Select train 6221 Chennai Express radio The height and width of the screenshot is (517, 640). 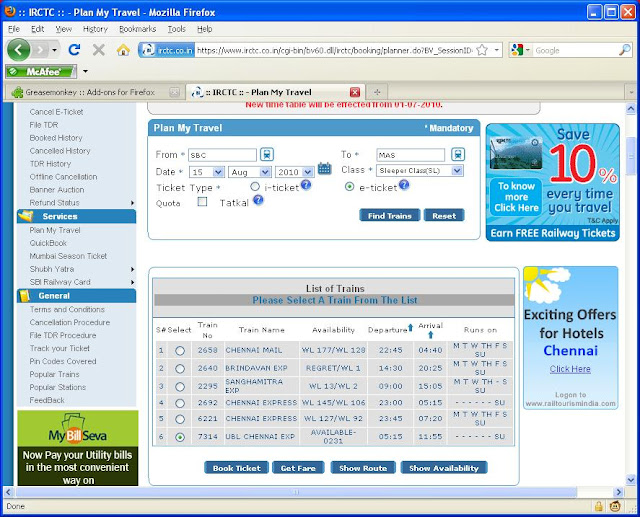[x=180, y=419]
